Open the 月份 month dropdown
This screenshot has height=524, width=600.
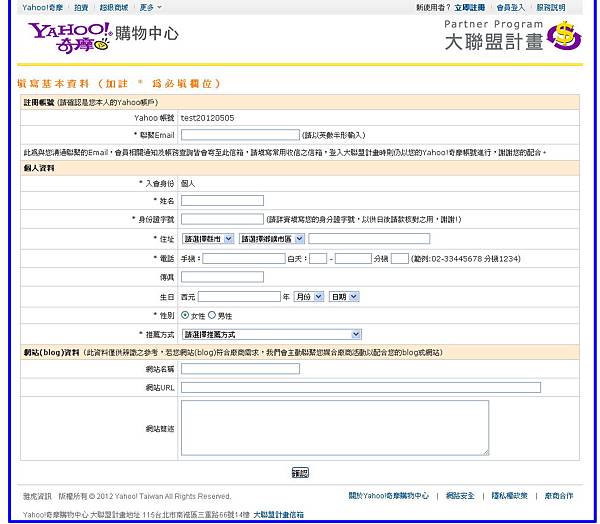click(309, 297)
